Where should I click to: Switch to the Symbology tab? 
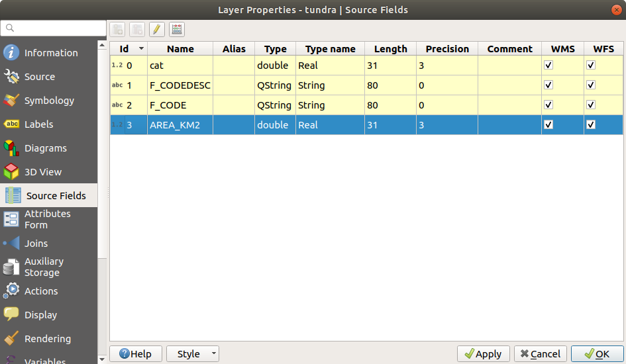click(x=49, y=101)
